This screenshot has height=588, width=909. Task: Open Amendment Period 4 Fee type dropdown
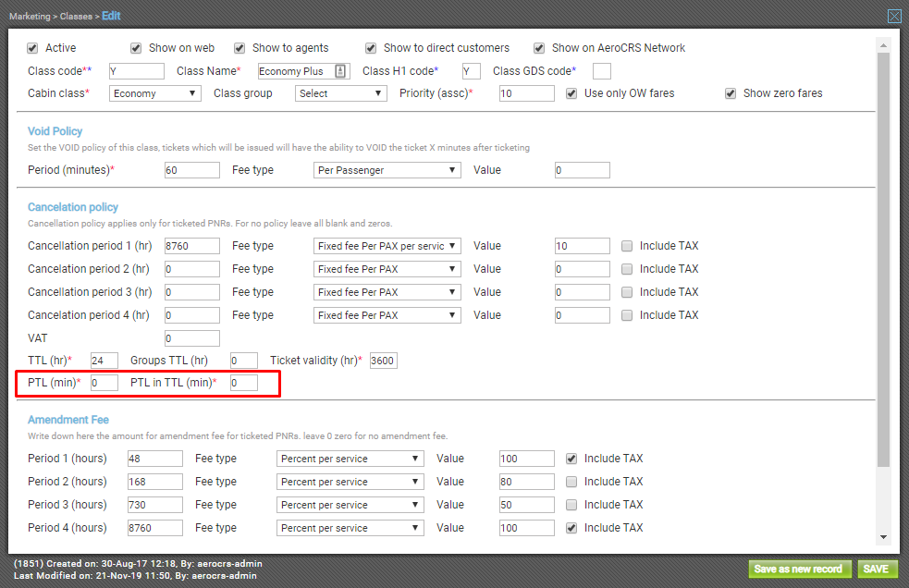pos(350,528)
